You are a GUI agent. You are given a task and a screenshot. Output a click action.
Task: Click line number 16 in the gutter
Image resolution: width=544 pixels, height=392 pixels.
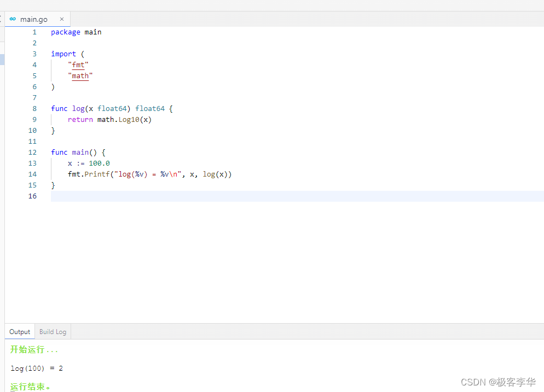click(32, 196)
